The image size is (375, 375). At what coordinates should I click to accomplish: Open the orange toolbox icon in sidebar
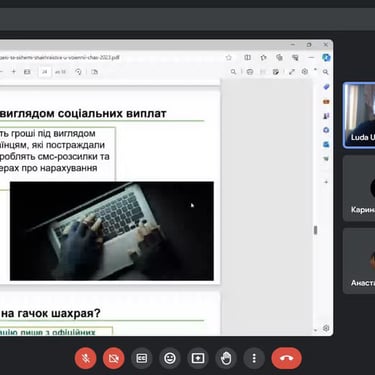point(326,101)
